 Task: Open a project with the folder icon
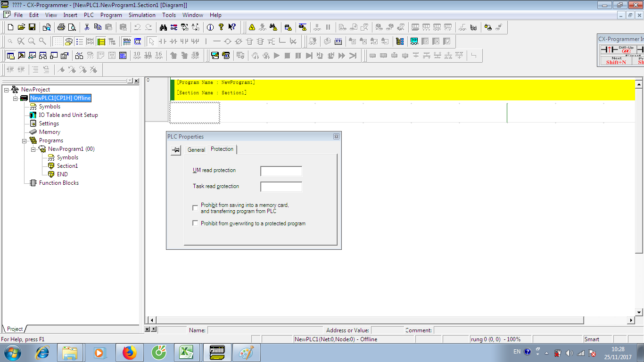(21, 27)
